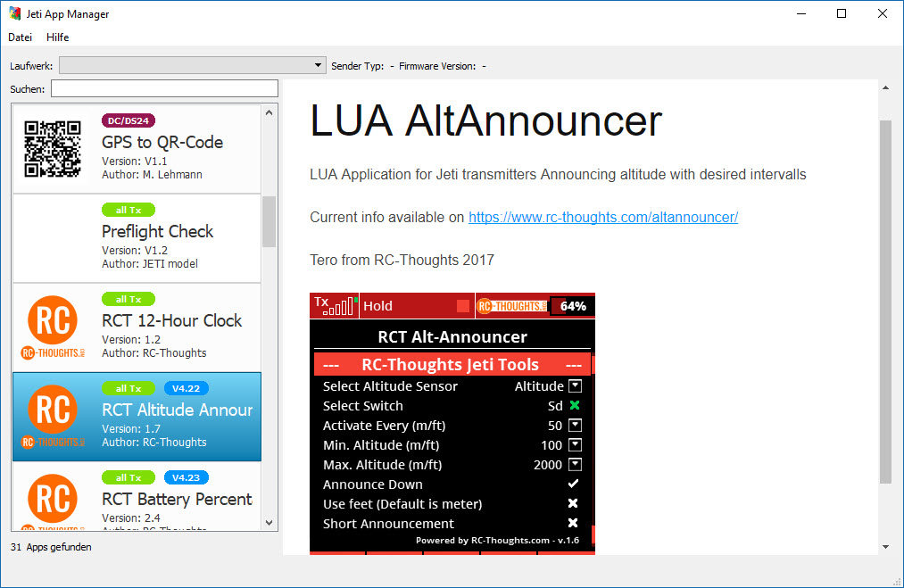Click the red Hold indicator square

click(462, 306)
